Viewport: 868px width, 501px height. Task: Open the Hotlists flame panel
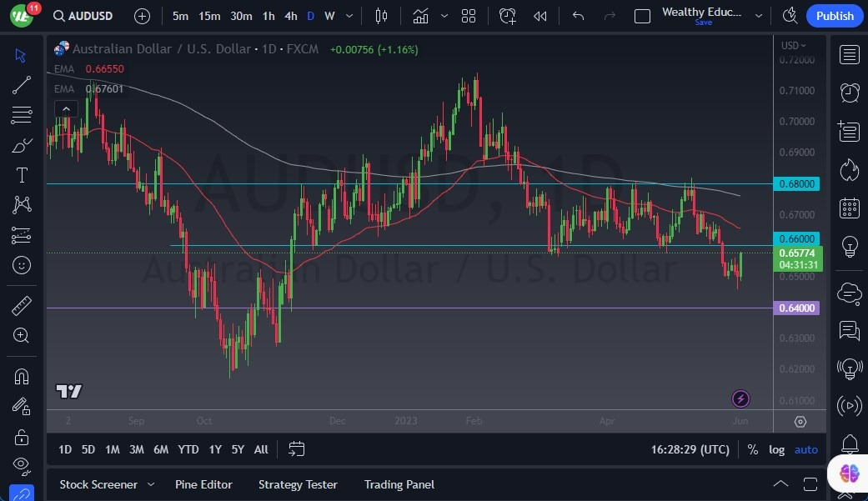pyautogui.click(x=849, y=169)
